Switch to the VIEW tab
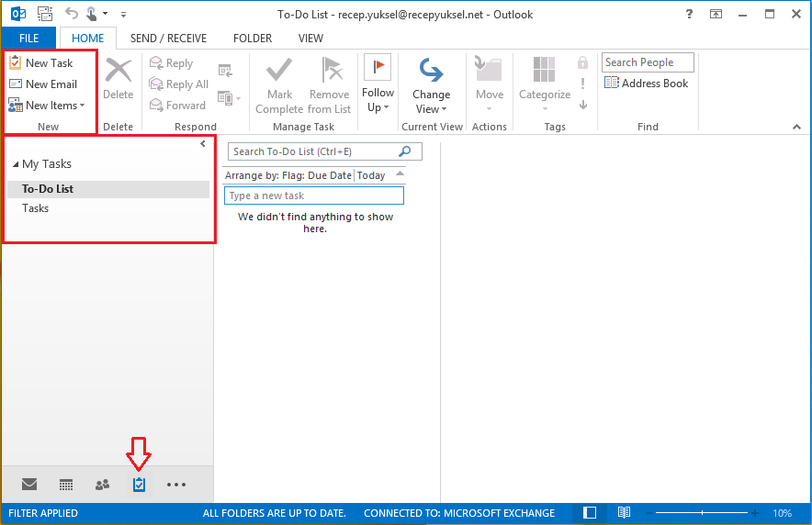 pos(310,39)
